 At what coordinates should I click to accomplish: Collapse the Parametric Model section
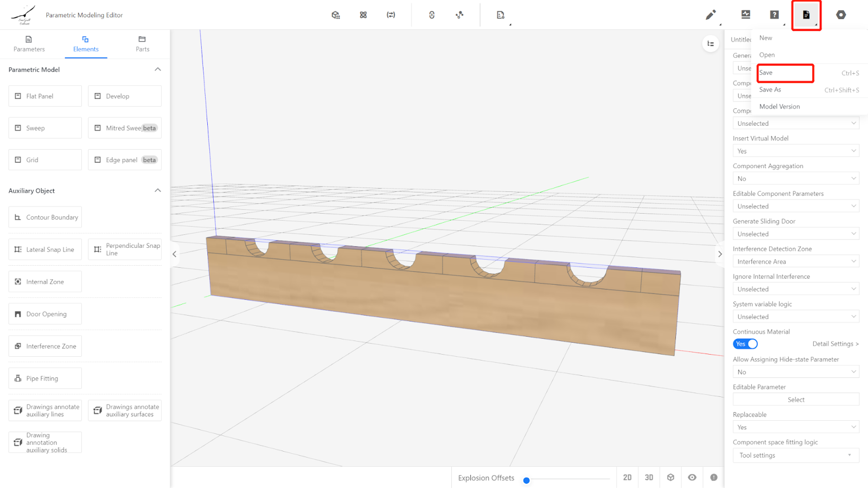click(x=157, y=69)
